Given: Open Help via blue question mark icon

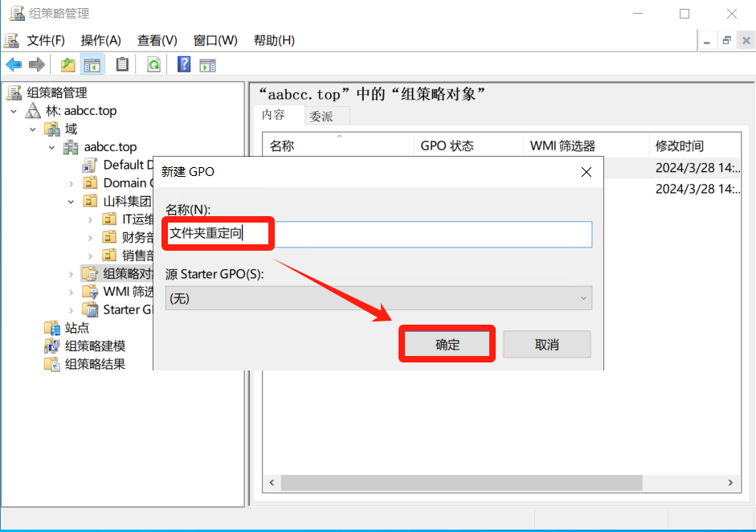Looking at the screenshot, I should (x=184, y=65).
